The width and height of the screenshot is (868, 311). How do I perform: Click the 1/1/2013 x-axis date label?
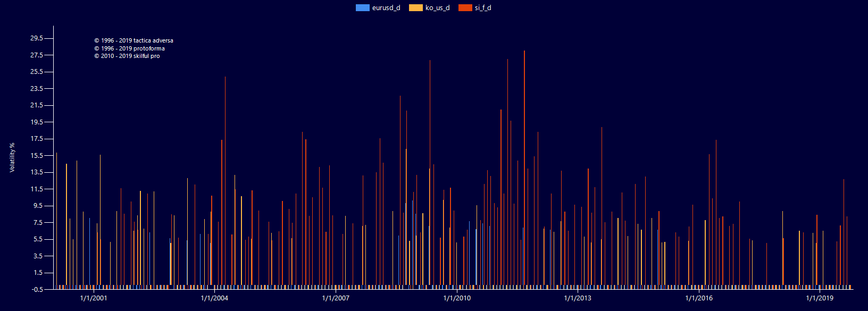click(578, 298)
